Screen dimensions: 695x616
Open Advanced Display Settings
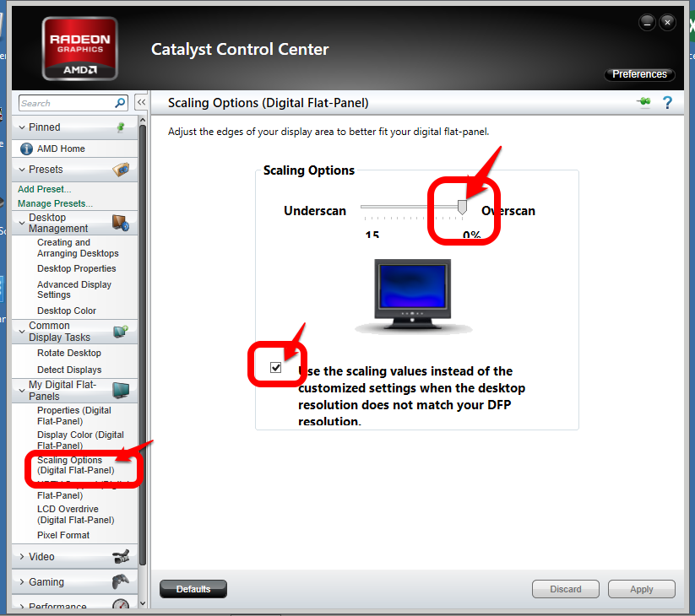pyautogui.click(x=74, y=289)
